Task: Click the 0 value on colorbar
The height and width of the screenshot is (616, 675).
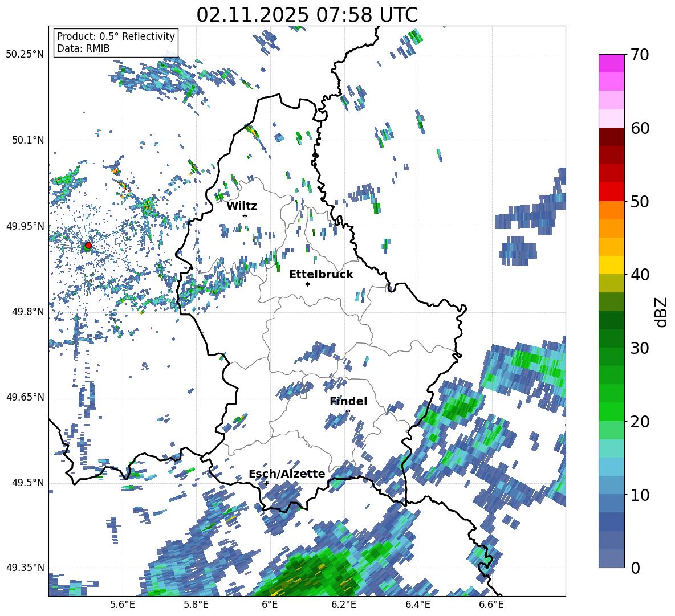Action: coord(635,568)
